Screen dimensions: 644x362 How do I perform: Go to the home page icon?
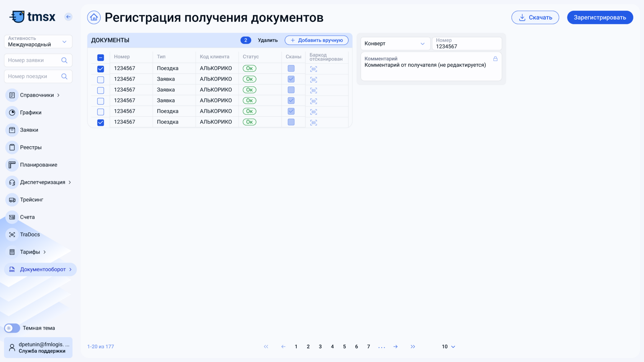(x=94, y=17)
